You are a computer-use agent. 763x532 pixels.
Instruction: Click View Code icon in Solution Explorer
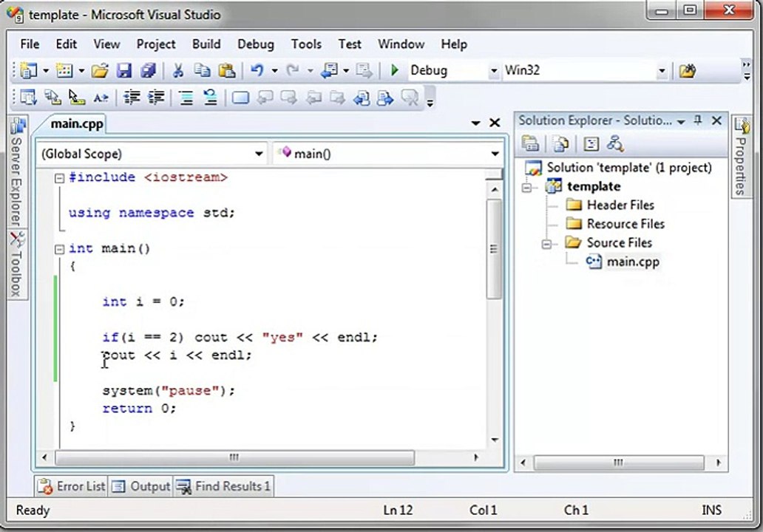(x=591, y=144)
